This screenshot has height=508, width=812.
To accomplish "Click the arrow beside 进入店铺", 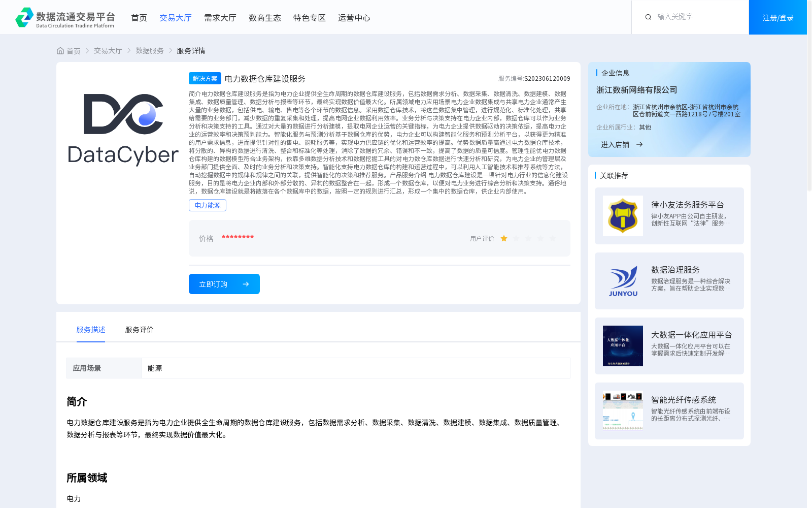I will (x=639, y=144).
